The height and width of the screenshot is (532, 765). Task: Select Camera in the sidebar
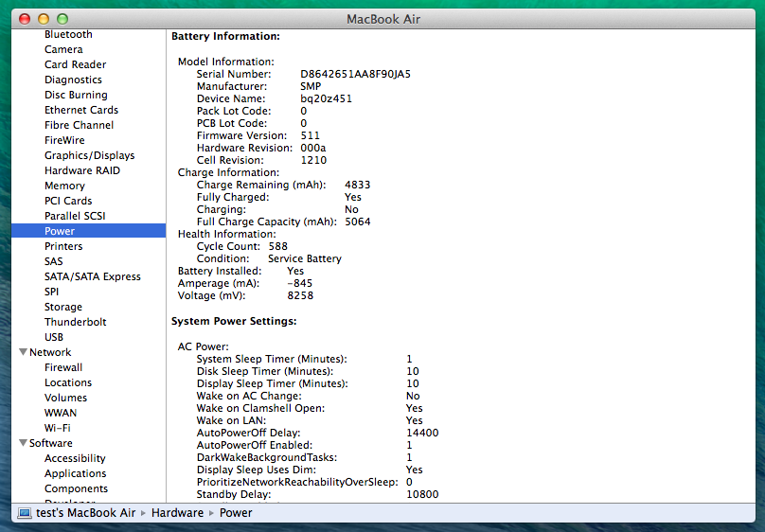(63, 49)
